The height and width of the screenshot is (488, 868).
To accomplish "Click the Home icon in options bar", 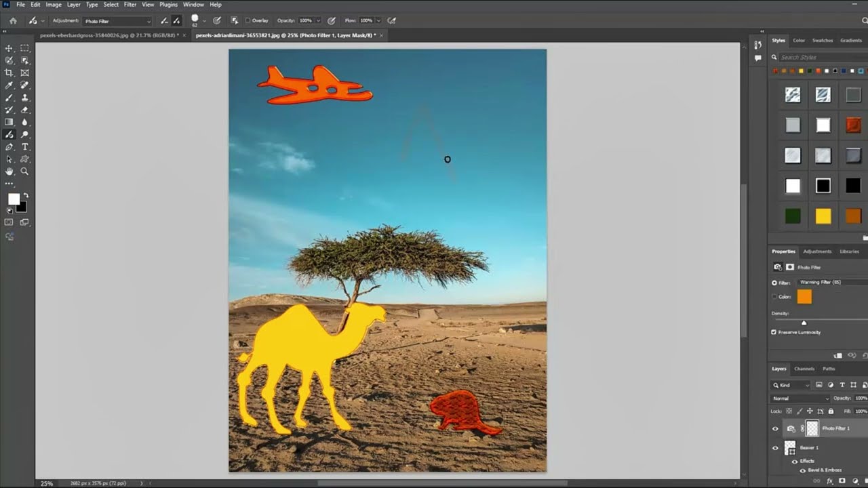I will click(x=13, y=21).
